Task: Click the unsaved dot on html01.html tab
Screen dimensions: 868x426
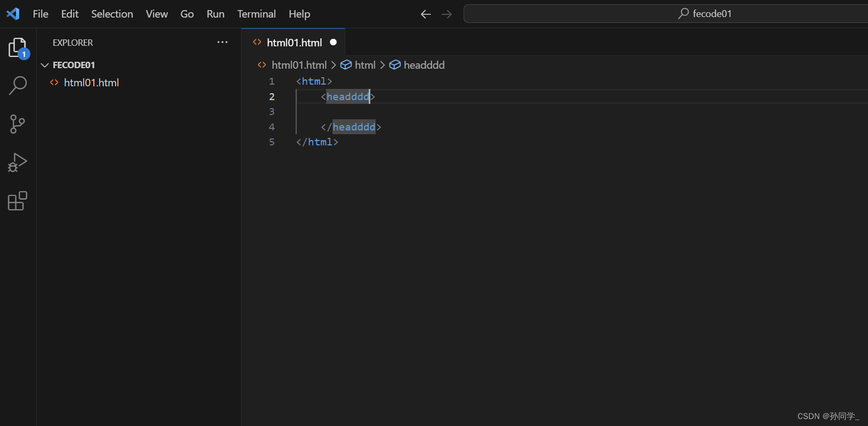Action: [x=334, y=42]
